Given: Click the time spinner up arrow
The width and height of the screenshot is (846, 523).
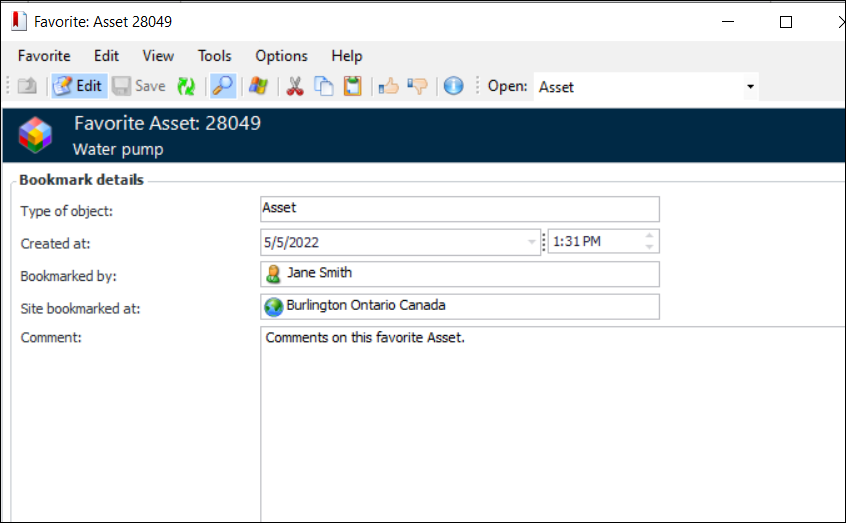Looking at the screenshot, I should click(650, 237).
